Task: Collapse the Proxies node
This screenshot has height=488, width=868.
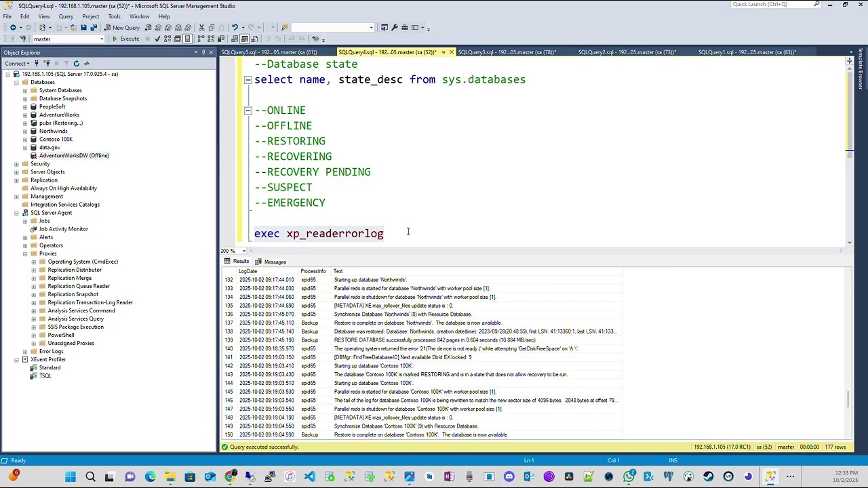Action: coord(25,253)
